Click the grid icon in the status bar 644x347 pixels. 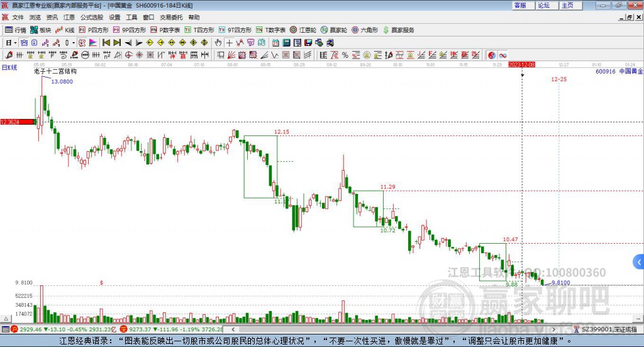point(5,329)
